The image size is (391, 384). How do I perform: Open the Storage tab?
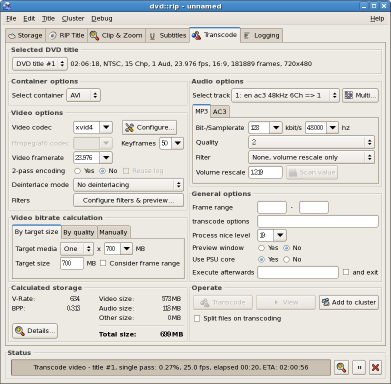coord(25,35)
